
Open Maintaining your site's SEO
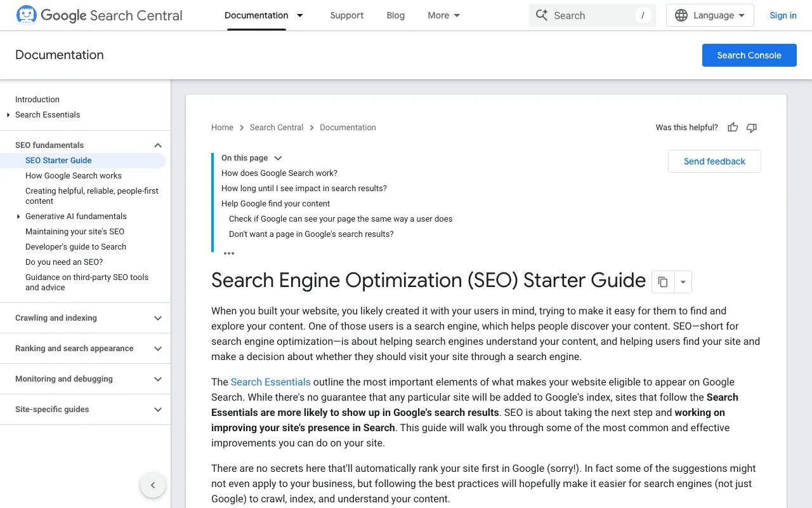tap(75, 232)
